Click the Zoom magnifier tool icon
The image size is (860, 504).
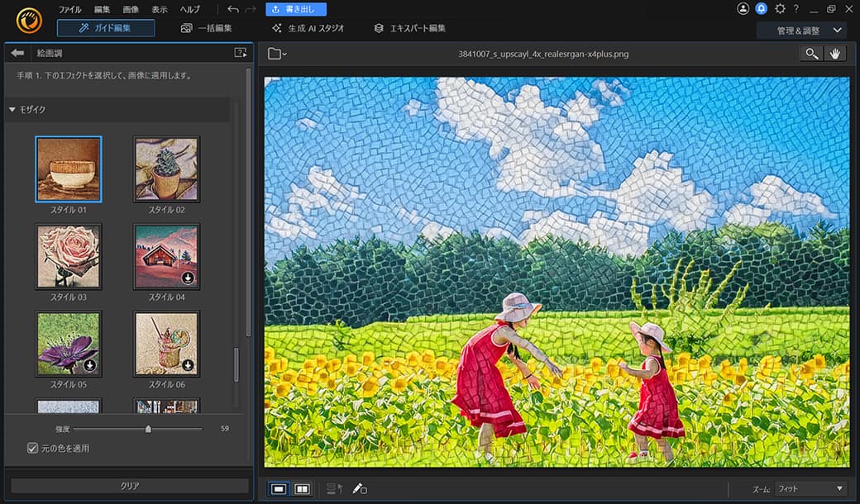tap(811, 53)
